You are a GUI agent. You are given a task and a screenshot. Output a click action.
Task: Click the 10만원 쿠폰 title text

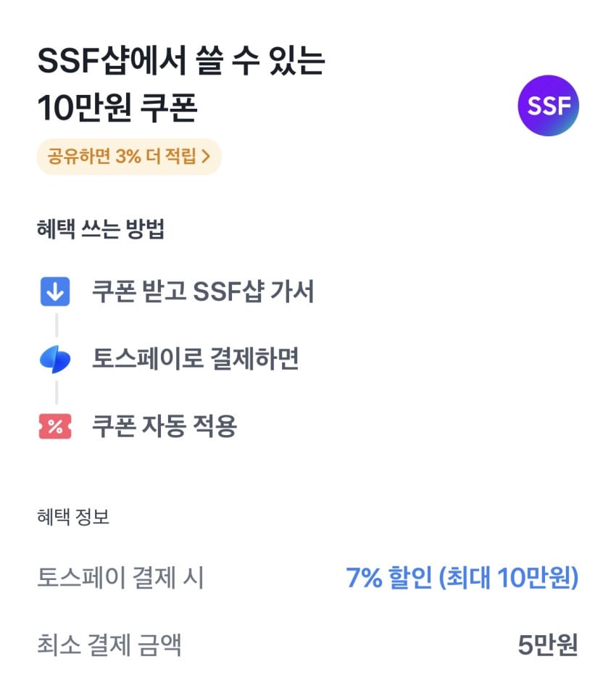(x=117, y=109)
